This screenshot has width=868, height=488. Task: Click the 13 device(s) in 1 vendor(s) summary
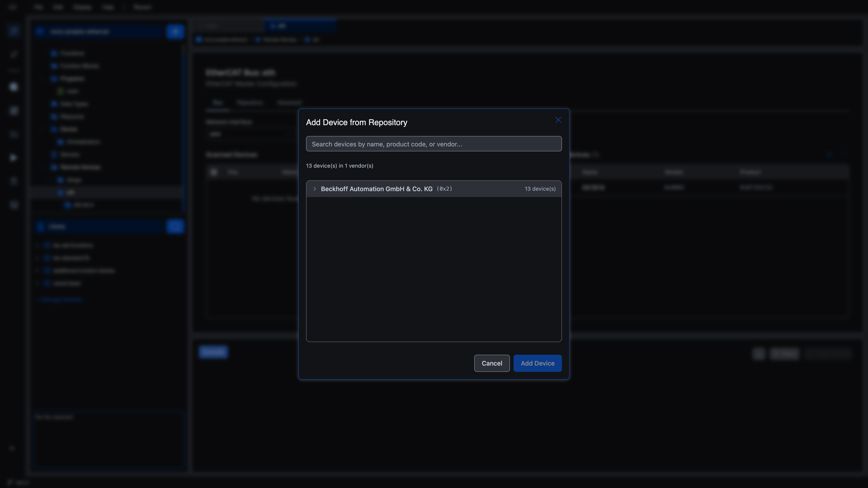[339, 166]
